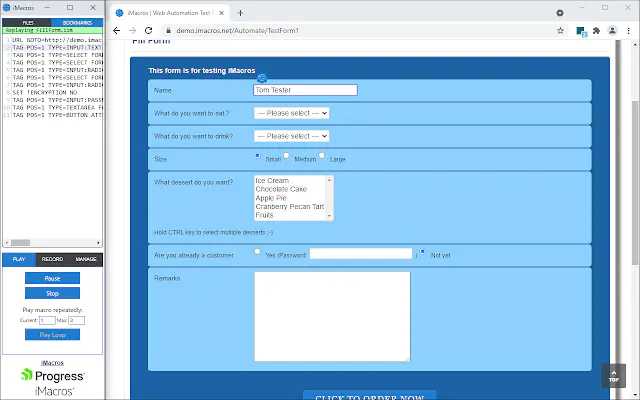Select the Large size radio button
The height and width of the screenshot is (400, 640).
321,156
